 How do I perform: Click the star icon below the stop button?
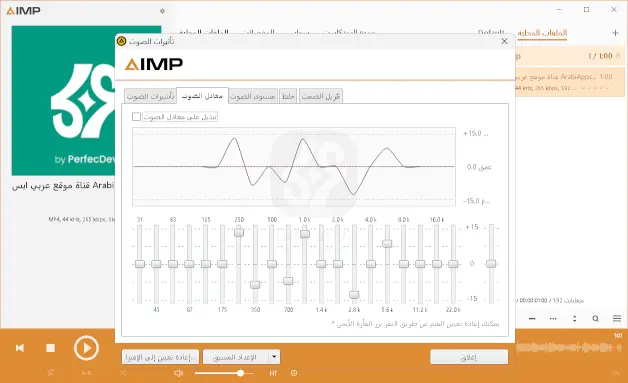click(50, 373)
